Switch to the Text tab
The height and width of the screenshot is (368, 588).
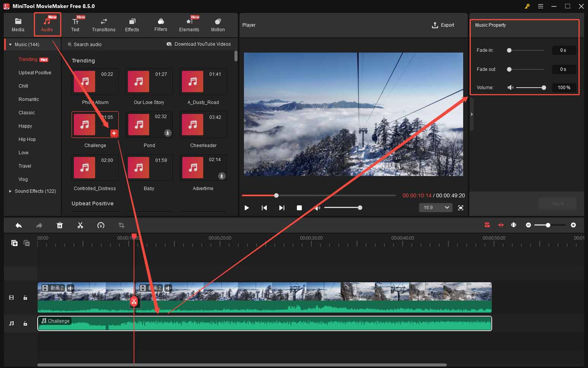(x=75, y=24)
